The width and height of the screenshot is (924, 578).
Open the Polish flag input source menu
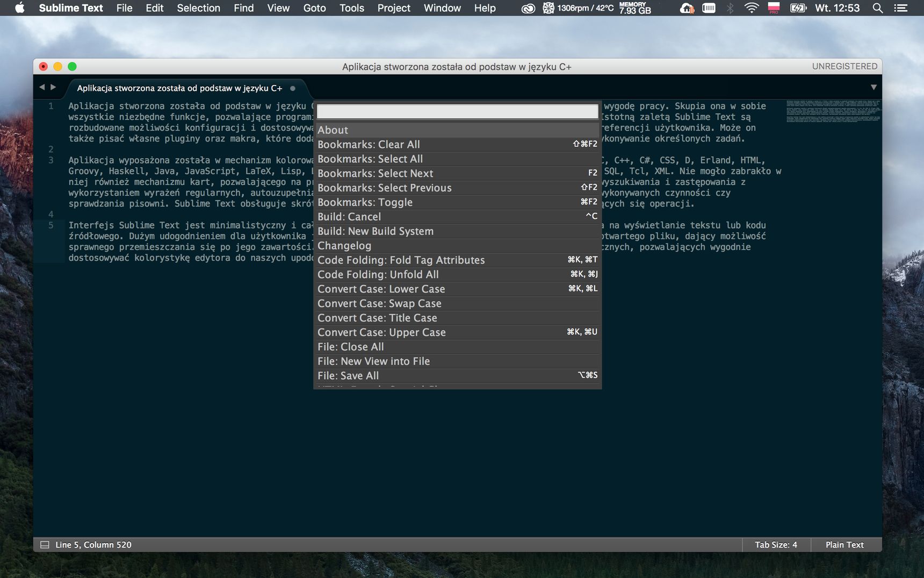[774, 8]
